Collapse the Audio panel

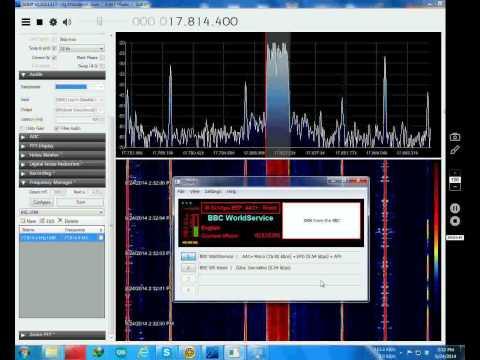(62, 75)
